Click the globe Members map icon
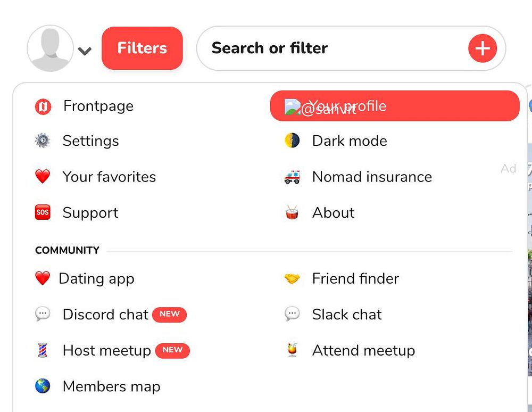The image size is (532, 412). pos(43,386)
